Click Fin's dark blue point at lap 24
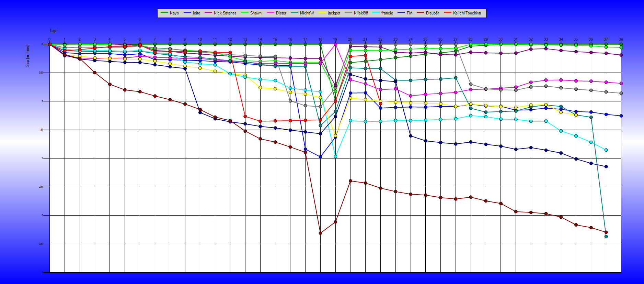Image resolution: width=644 pixels, height=284 pixels. [411, 136]
